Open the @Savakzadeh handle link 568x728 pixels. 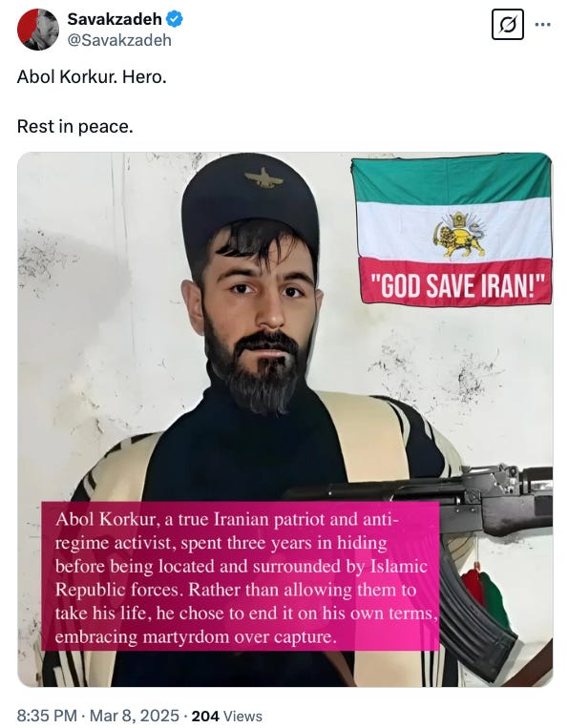tap(119, 40)
